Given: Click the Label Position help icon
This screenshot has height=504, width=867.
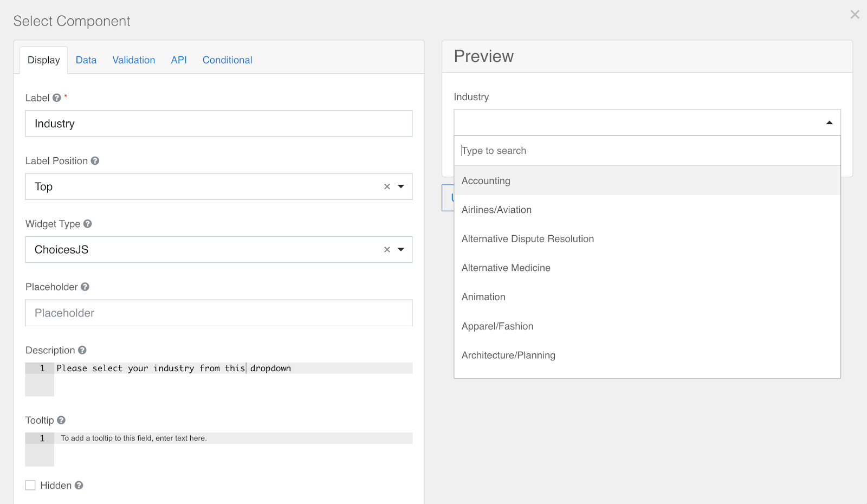Looking at the screenshot, I should point(95,161).
